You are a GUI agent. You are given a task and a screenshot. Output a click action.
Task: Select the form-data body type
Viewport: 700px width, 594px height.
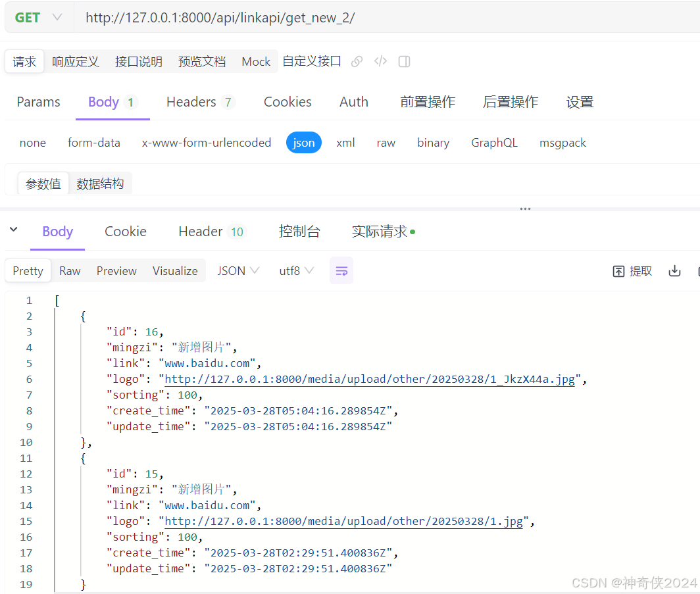(94, 142)
